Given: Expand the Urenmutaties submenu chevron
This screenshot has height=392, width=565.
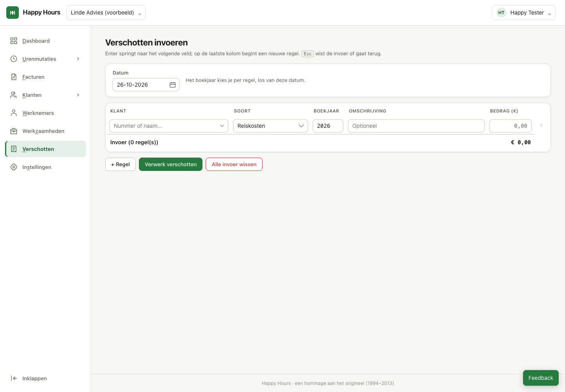Looking at the screenshot, I should (78, 59).
